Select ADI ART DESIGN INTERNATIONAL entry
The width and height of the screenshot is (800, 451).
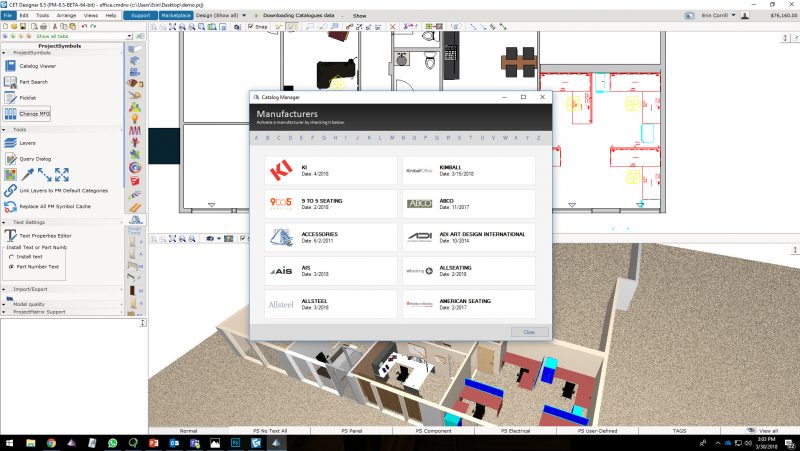point(469,237)
